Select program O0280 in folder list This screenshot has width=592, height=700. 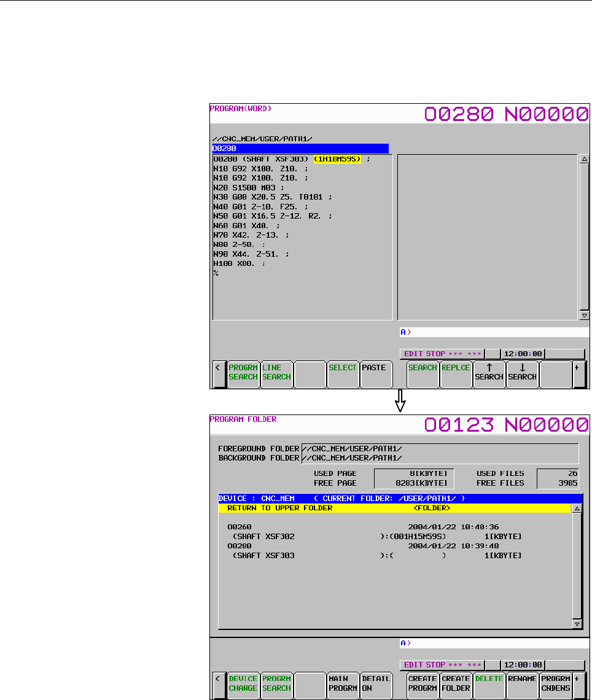pos(240,546)
